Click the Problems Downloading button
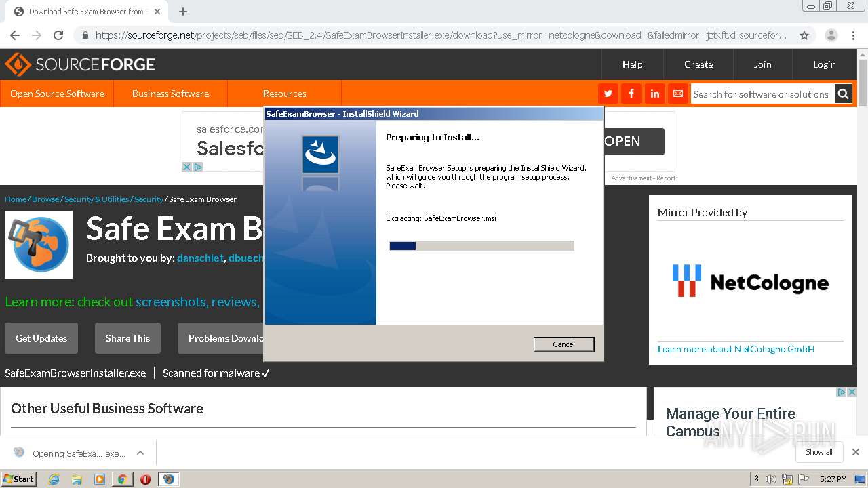This screenshot has width=868, height=488. pos(221,338)
